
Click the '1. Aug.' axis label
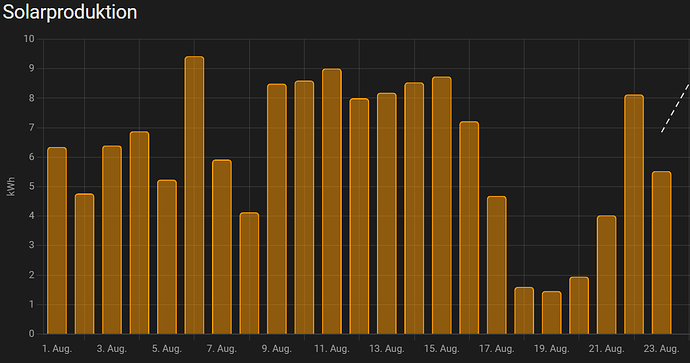[x=57, y=349]
